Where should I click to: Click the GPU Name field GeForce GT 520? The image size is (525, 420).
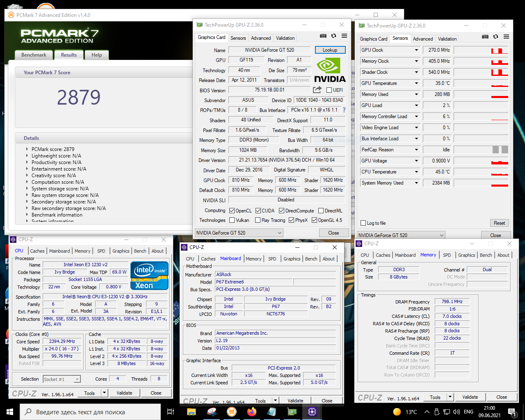click(x=270, y=50)
